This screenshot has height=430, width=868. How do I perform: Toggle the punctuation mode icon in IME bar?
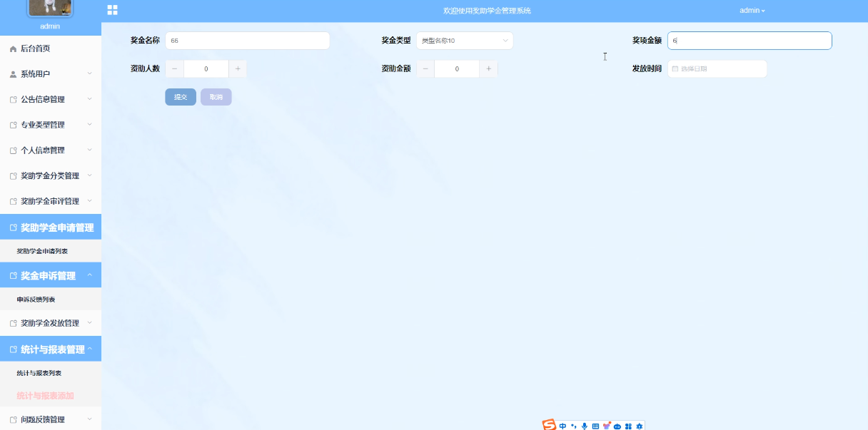click(x=573, y=426)
